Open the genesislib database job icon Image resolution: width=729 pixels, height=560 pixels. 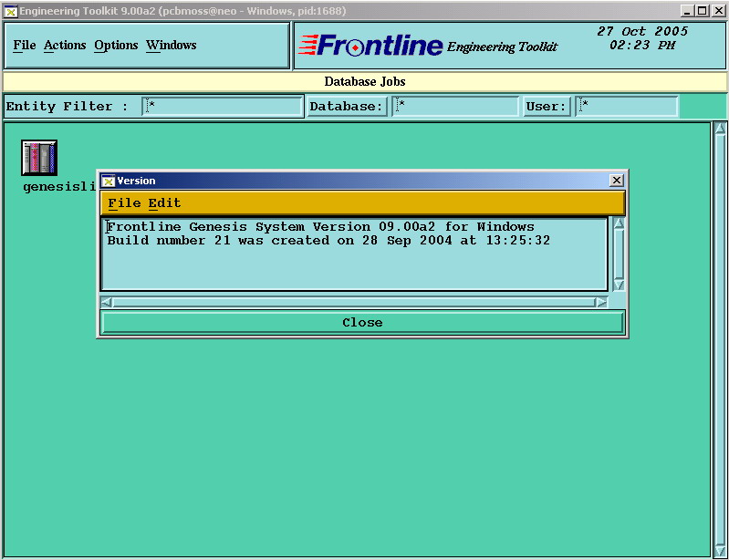[39, 158]
